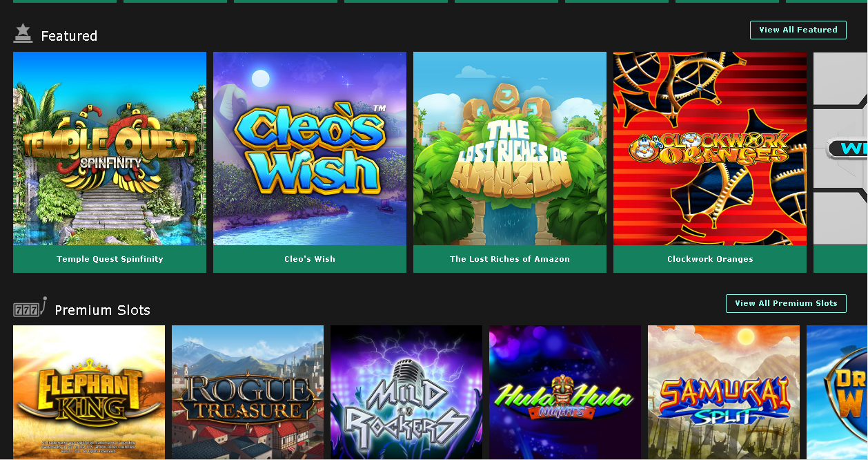Click the Premium Slots slot-machine icon
Screen dimensions: 868x460
[x=30, y=308]
